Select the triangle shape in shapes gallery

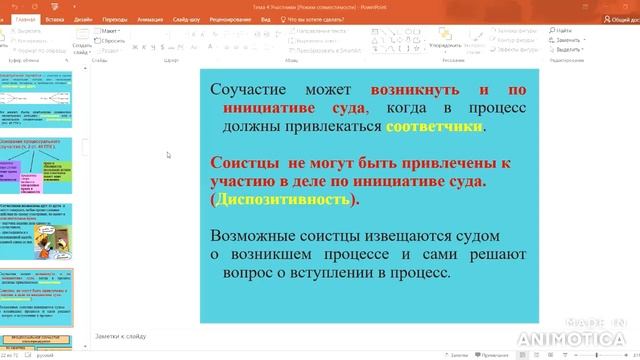click(375, 40)
